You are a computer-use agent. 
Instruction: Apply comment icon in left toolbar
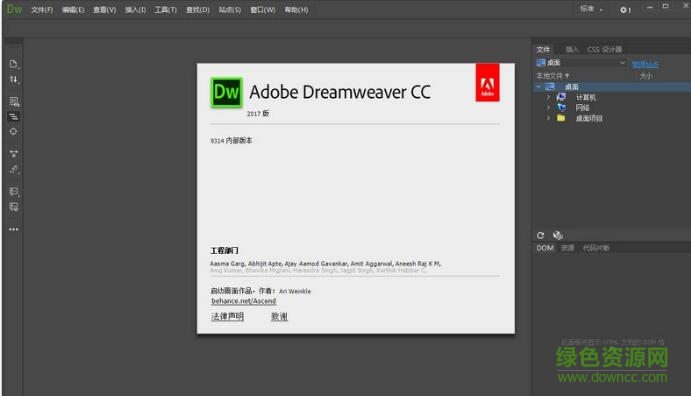click(x=14, y=191)
